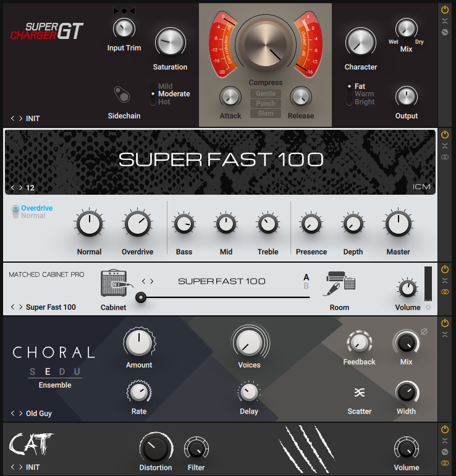Click the Choral Voices knob
Image resolution: width=456 pixels, height=476 pixels.
point(249,342)
